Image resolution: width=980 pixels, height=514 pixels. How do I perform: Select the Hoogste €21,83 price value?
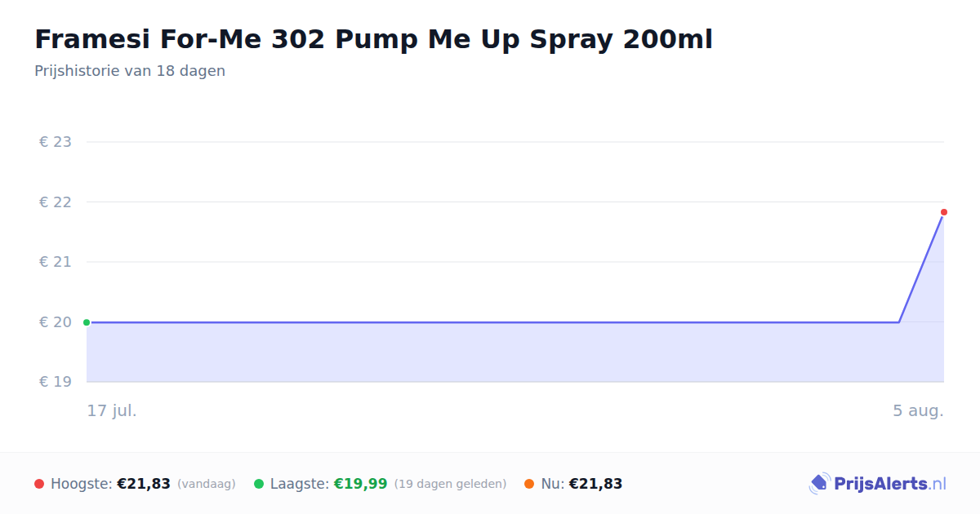(144, 484)
